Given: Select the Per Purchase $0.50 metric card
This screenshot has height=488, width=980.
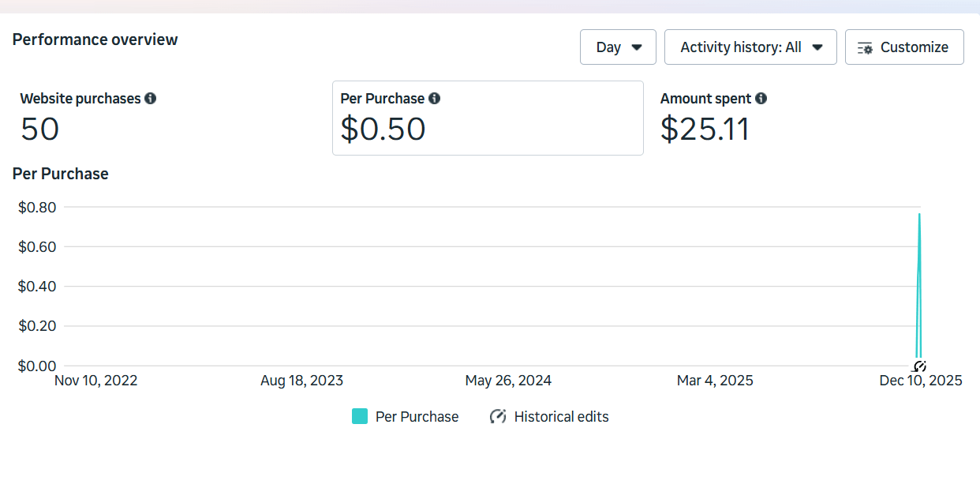Looking at the screenshot, I should coord(488,118).
